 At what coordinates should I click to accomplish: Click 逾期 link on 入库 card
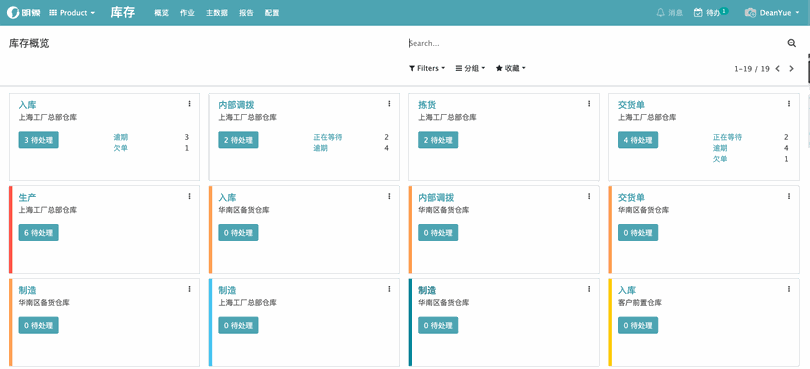pos(121,137)
